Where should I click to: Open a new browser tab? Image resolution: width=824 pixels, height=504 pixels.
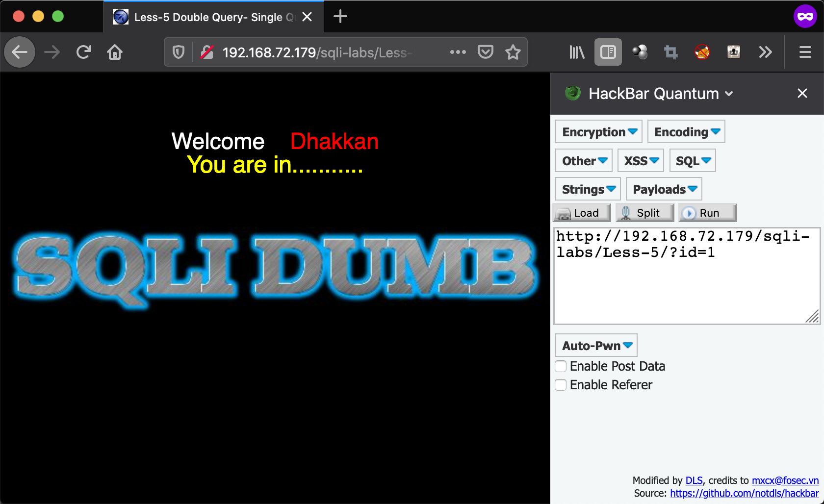(x=340, y=17)
